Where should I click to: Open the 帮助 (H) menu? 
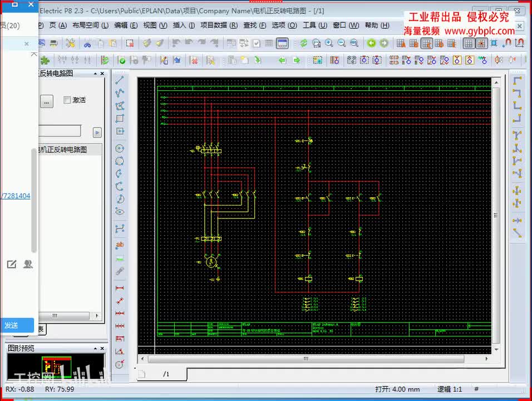tap(377, 25)
